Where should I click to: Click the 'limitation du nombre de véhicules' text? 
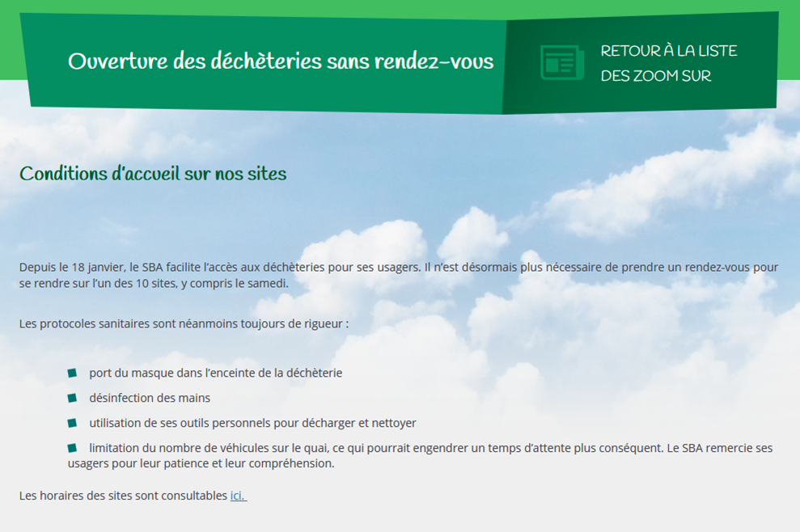click(210, 448)
